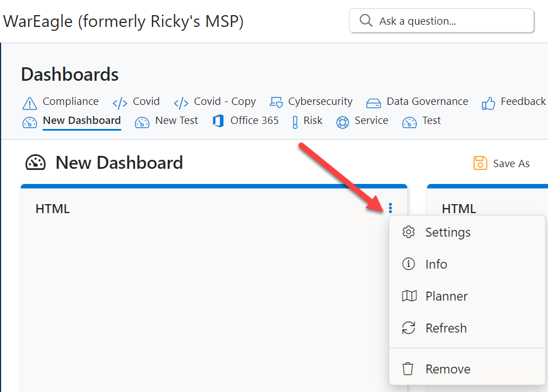The image size is (548, 392).
Task: Open the Feedback thumbs-up icon
Action: 488,103
